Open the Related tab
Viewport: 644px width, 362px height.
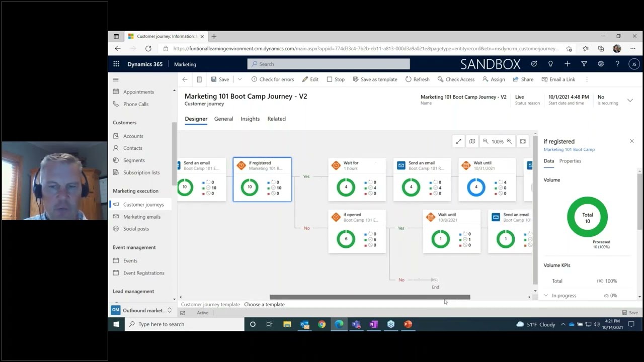pos(276,119)
